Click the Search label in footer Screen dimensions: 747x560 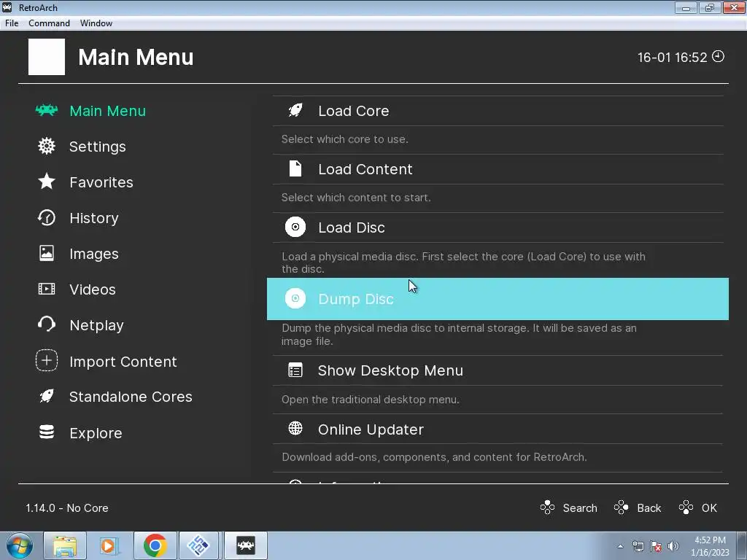(x=580, y=508)
